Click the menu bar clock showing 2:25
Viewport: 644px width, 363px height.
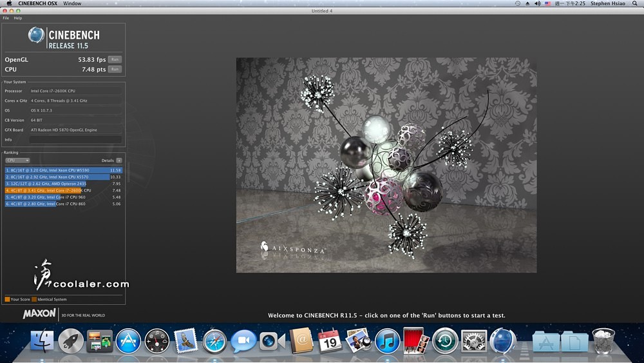coord(569,3)
